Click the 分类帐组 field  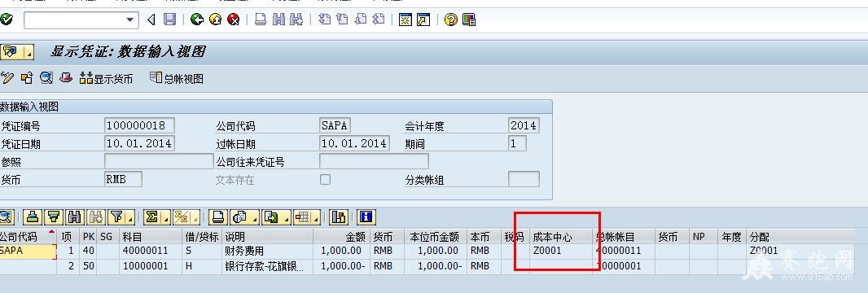coord(524,179)
